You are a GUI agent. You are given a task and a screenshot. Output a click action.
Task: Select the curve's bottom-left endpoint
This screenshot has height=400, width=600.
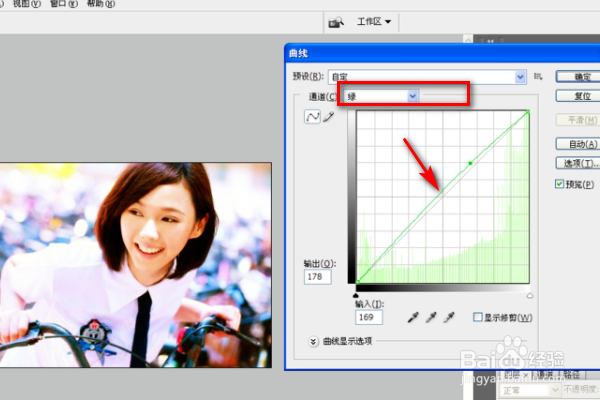(x=357, y=282)
